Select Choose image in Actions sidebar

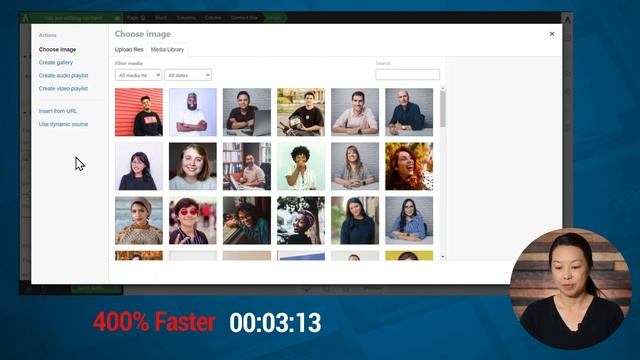58,49
